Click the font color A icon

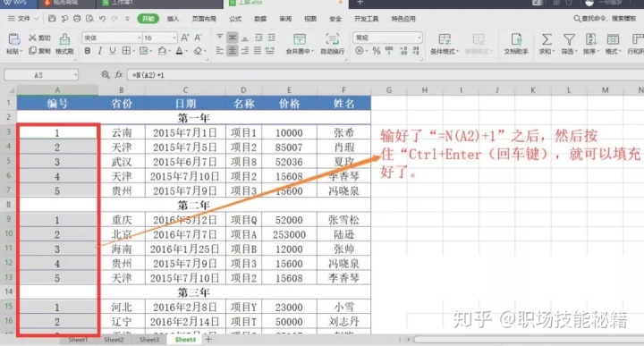coord(180,51)
